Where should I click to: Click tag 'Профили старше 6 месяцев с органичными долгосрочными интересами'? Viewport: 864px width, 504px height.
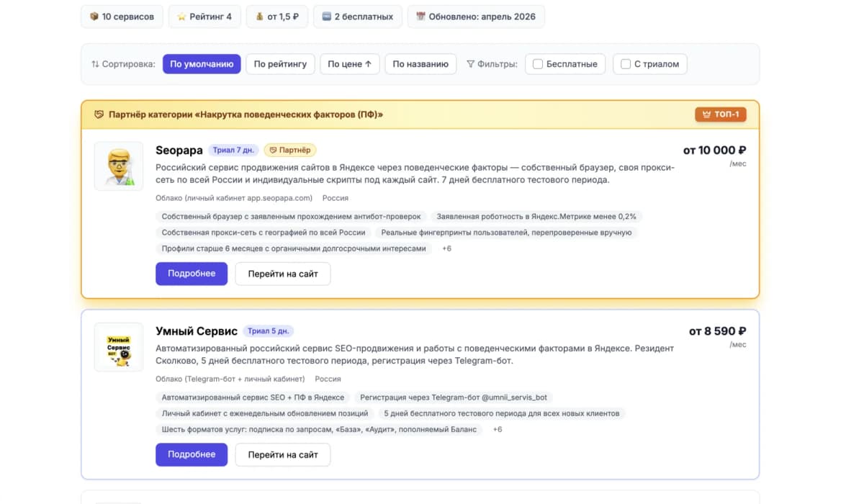294,248
